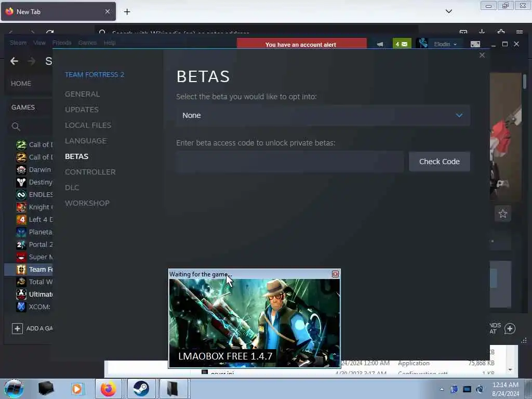Open the green inbox notifications icon
532x399 pixels.
point(402,44)
